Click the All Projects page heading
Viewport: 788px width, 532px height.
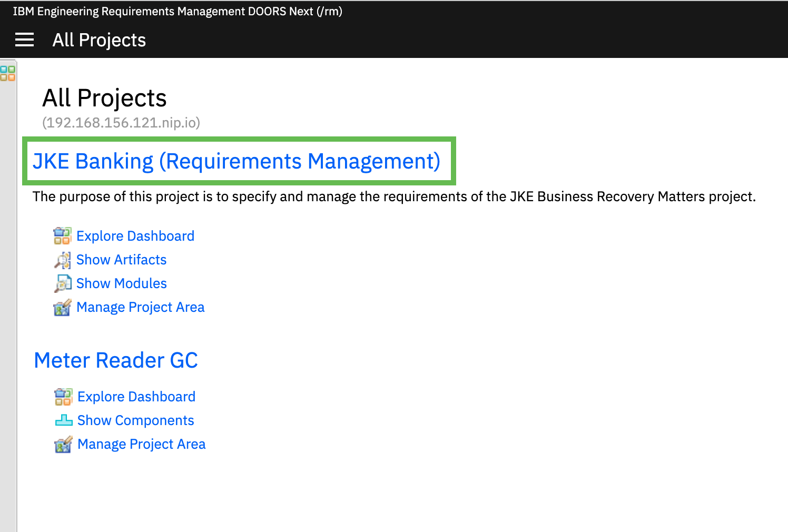(x=104, y=98)
